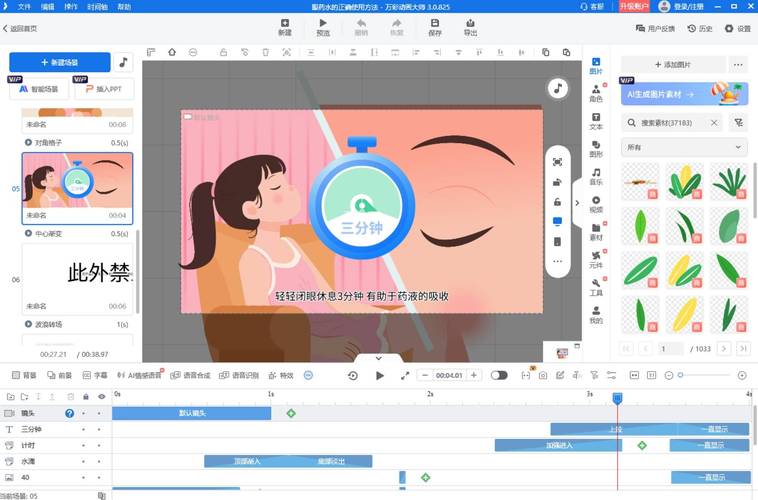Toggle the lock icon in timeline header

[x=86, y=396]
